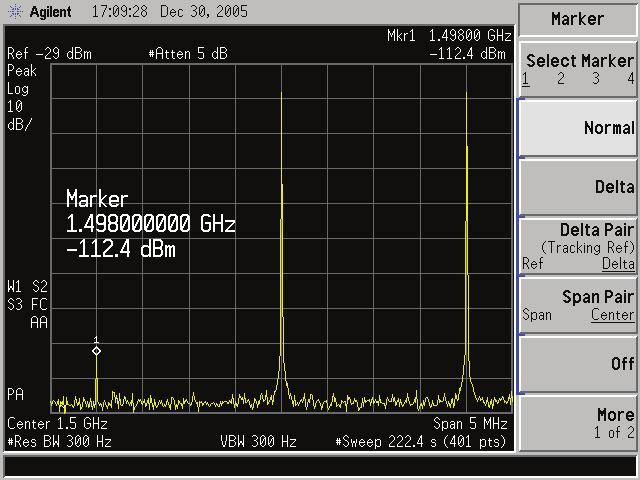Turn marker Off using the Off softkey
The width and height of the screenshot is (640, 480).
[578, 364]
